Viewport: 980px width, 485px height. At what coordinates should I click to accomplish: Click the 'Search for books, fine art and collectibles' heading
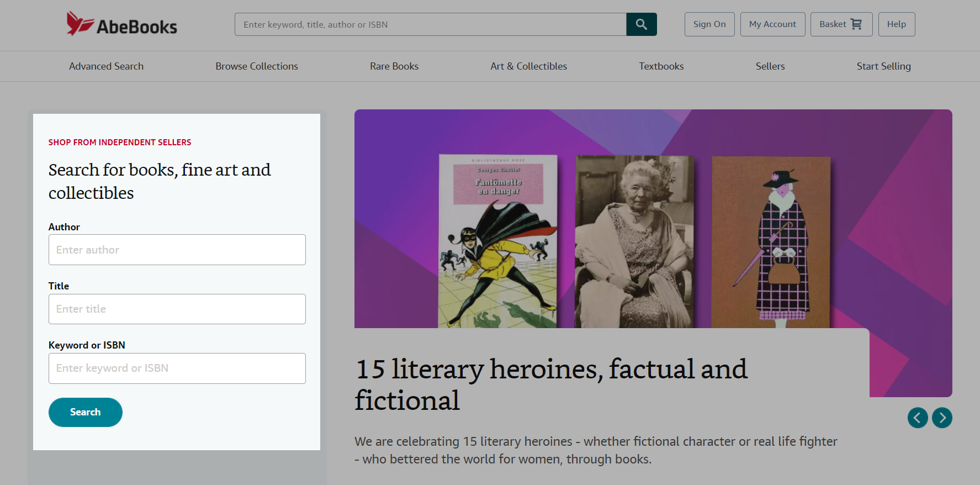(x=160, y=181)
